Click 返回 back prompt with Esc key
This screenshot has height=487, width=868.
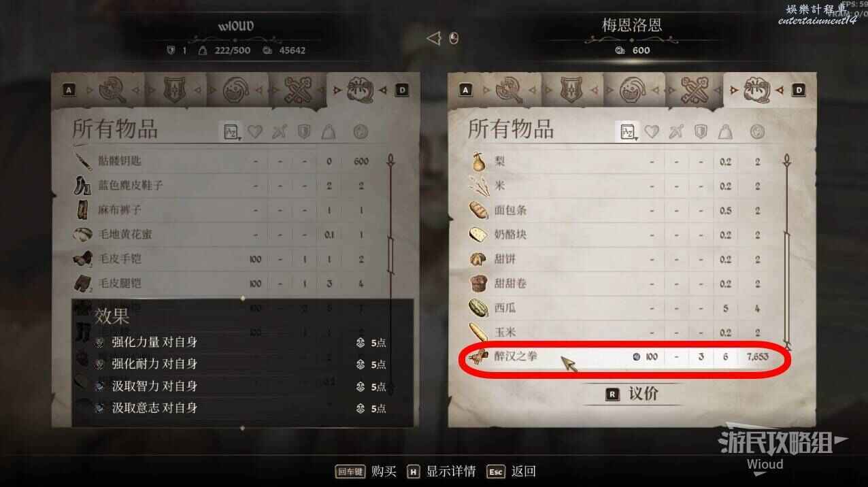click(512, 471)
